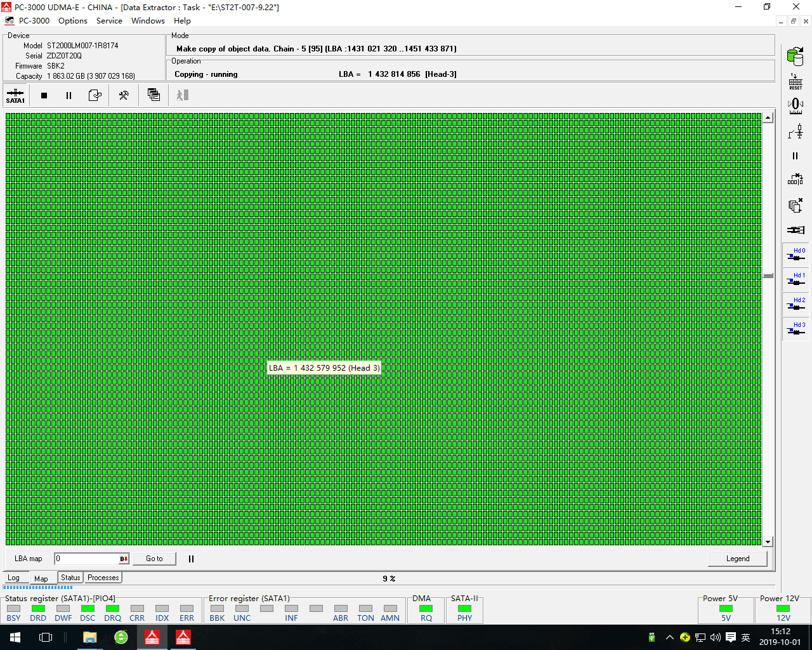Open the Options menu
Viewport: 812px width, 650px height.
tap(73, 21)
